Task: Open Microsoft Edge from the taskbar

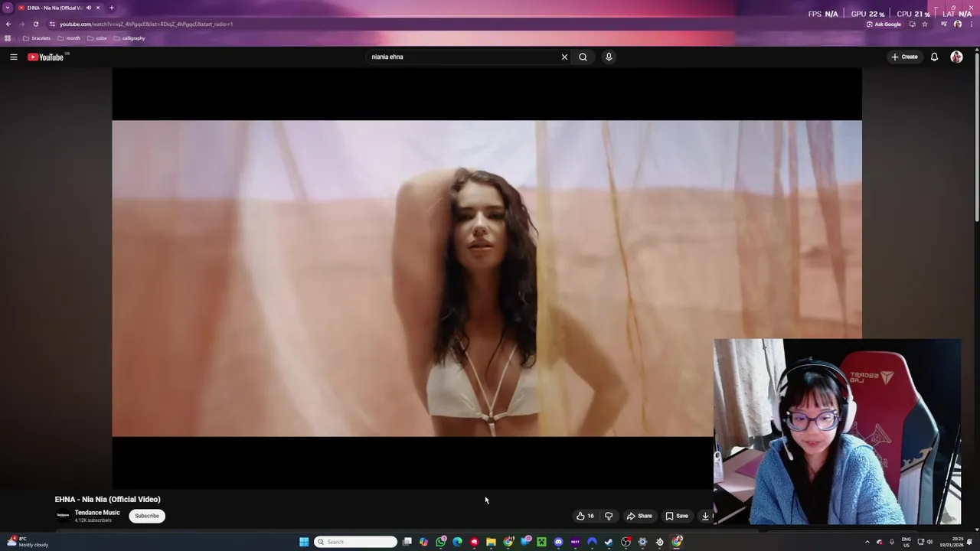Action: pos(457,542)
